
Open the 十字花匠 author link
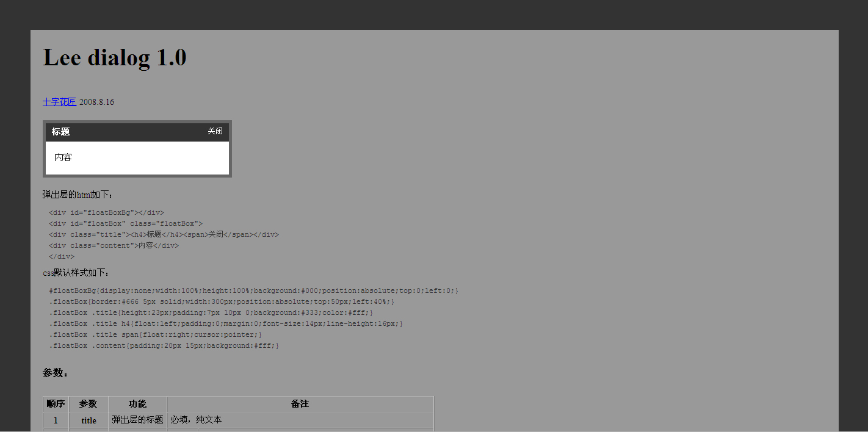point(59,102)
